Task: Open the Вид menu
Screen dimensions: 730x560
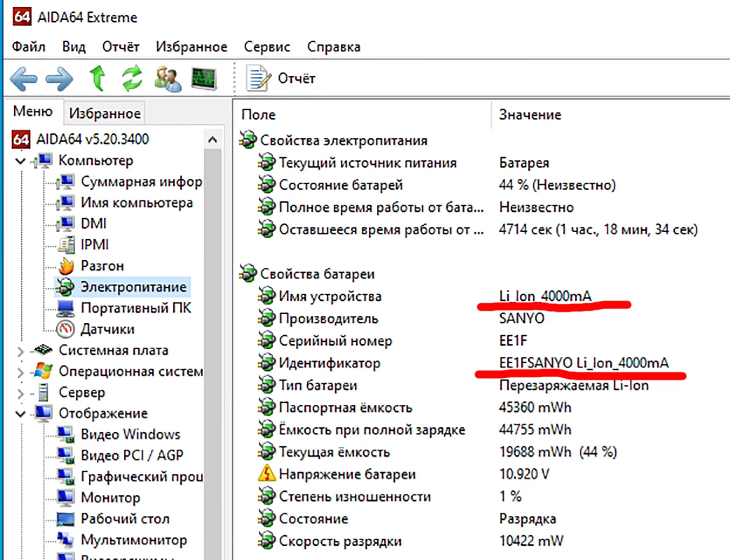Action: click(x=74, y=47)
